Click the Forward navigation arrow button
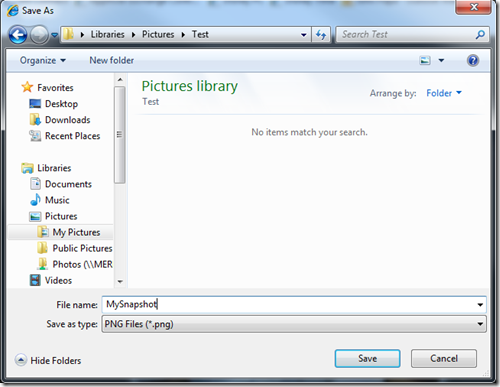Image resolution: width=500 pixels, height=387 pixels. click(39, 35)
